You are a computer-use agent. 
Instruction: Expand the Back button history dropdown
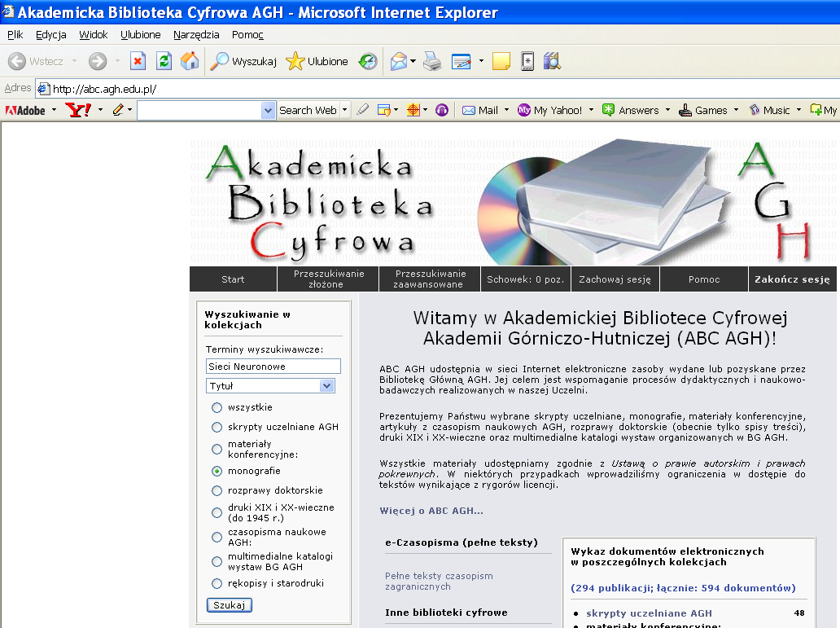point(74,61)
